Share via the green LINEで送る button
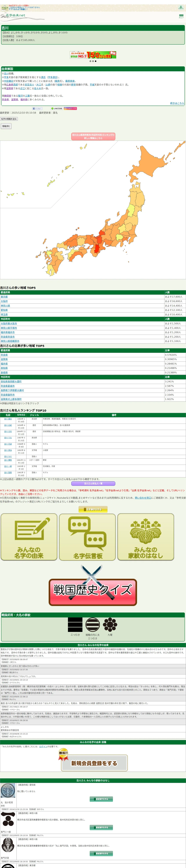186x868 pixels. [57, 108]
